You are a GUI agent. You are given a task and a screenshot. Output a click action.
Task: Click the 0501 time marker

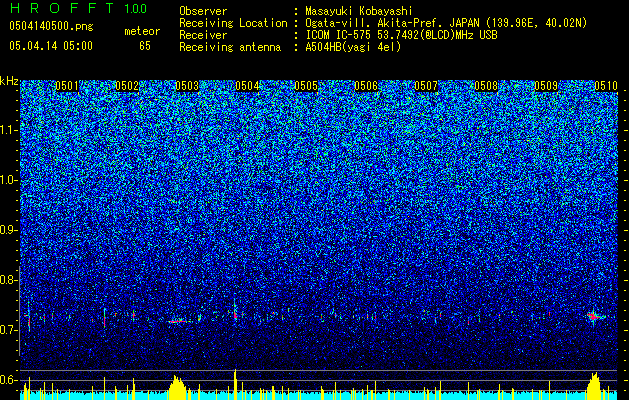click(x=67, y=86)
